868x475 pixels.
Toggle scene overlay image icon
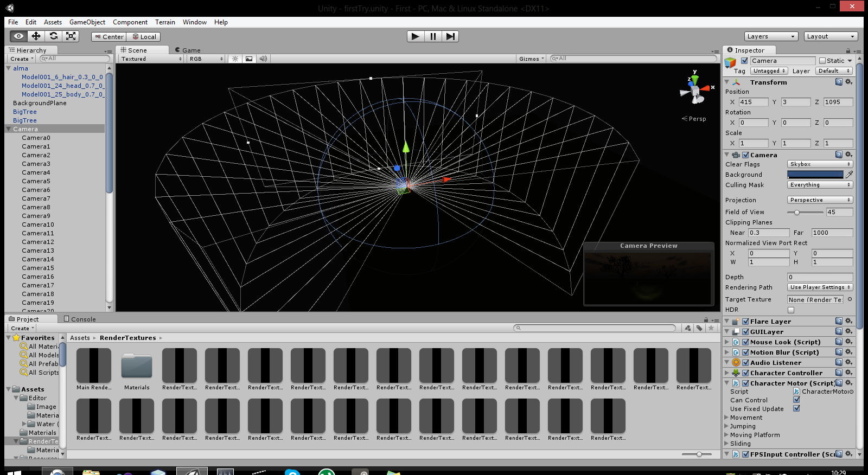click(249, 59)
